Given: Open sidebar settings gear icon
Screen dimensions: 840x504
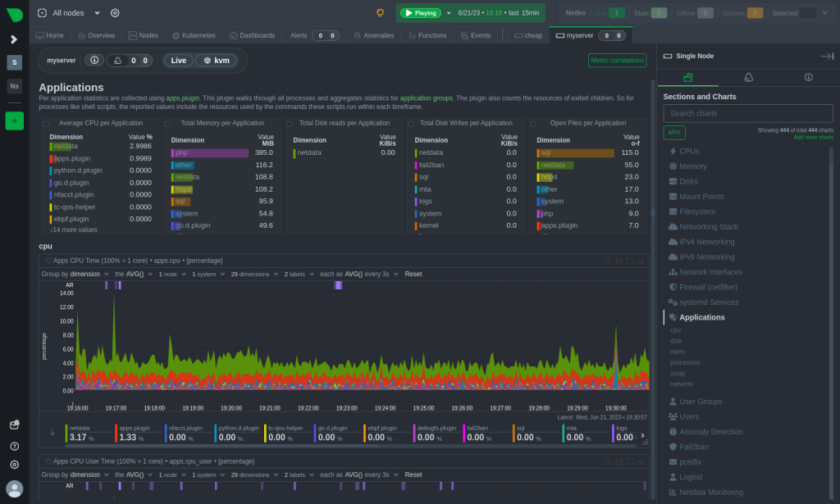Looking at the screenshot, I should point(15,465).
